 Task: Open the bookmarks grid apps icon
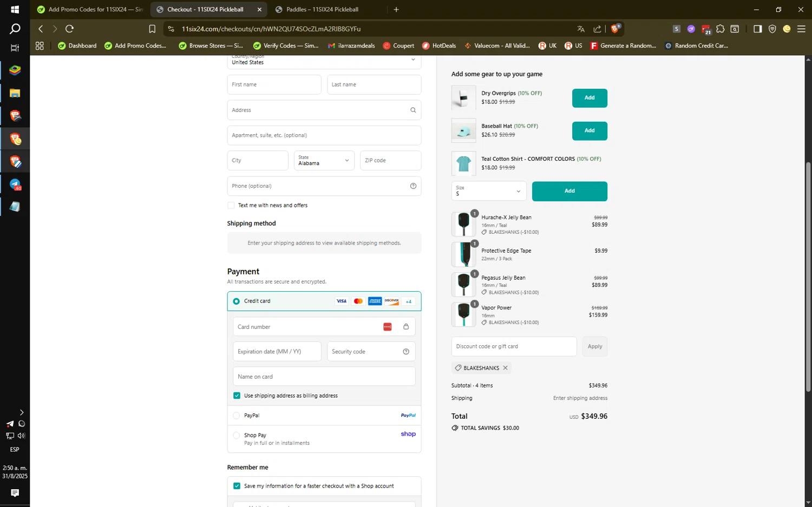click(40, 46)
